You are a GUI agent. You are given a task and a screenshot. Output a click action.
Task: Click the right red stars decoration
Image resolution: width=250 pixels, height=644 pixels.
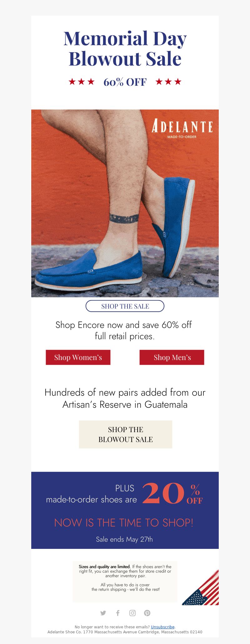(x=168, y=82)
